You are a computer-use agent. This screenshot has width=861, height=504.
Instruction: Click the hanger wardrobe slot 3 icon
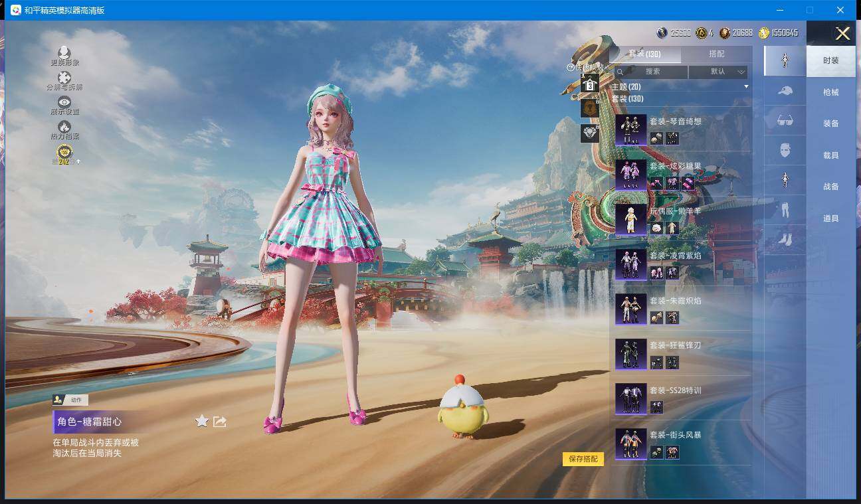click(x=589, y=84)
